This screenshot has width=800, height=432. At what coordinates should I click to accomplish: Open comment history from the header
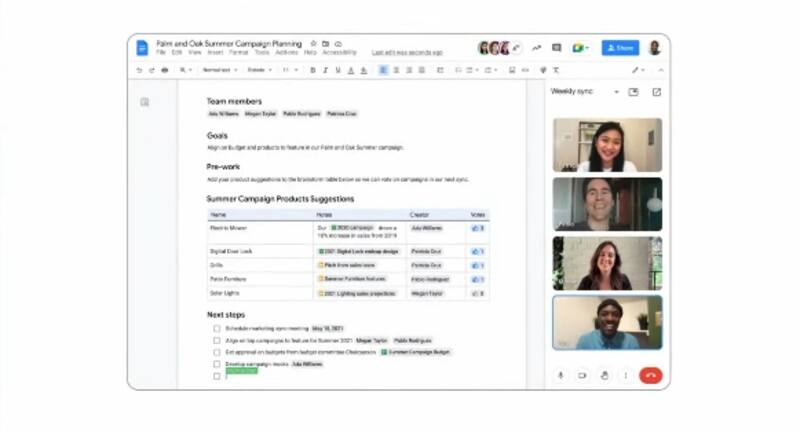tap(557, 48)
